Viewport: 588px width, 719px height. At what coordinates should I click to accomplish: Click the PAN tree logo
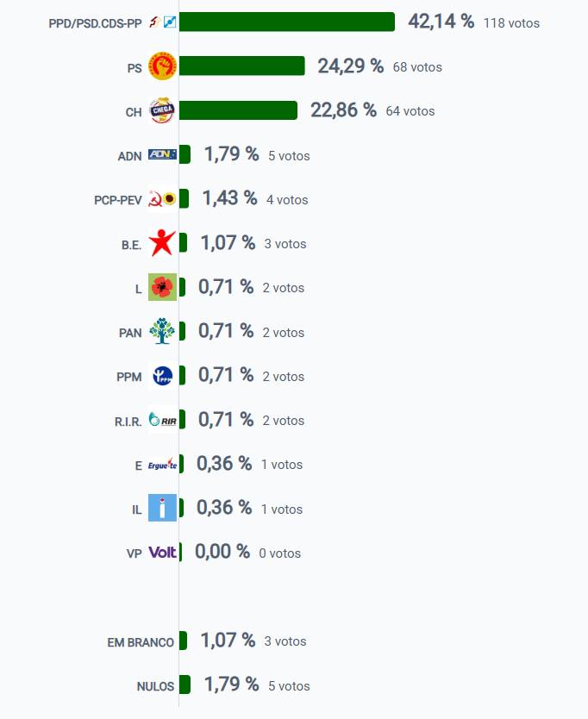(x=162, y=332)
